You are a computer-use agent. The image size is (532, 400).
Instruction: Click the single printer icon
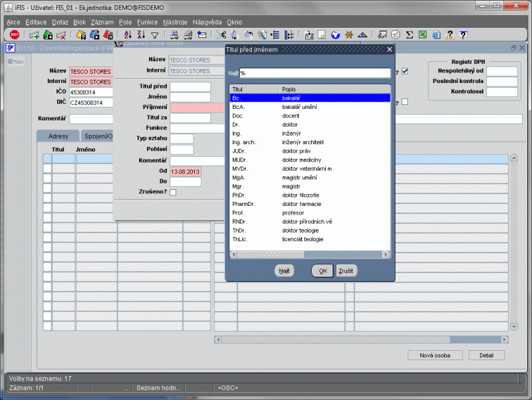pos(174,35)
